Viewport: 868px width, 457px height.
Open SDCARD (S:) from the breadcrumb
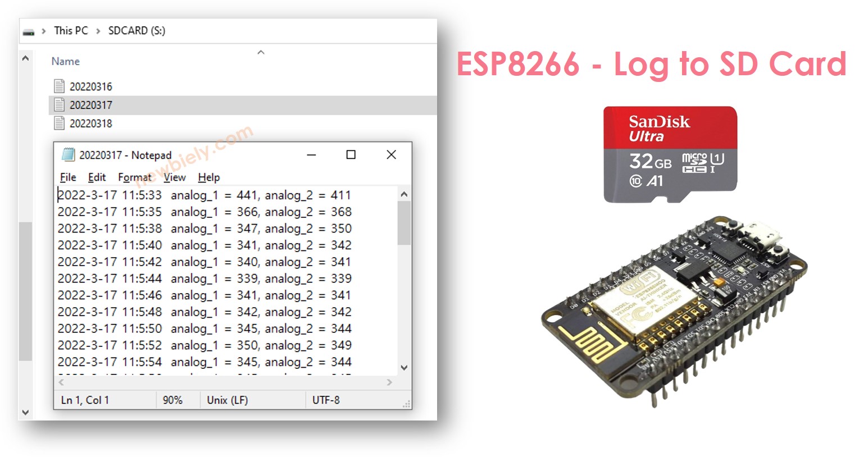(137, 31)
